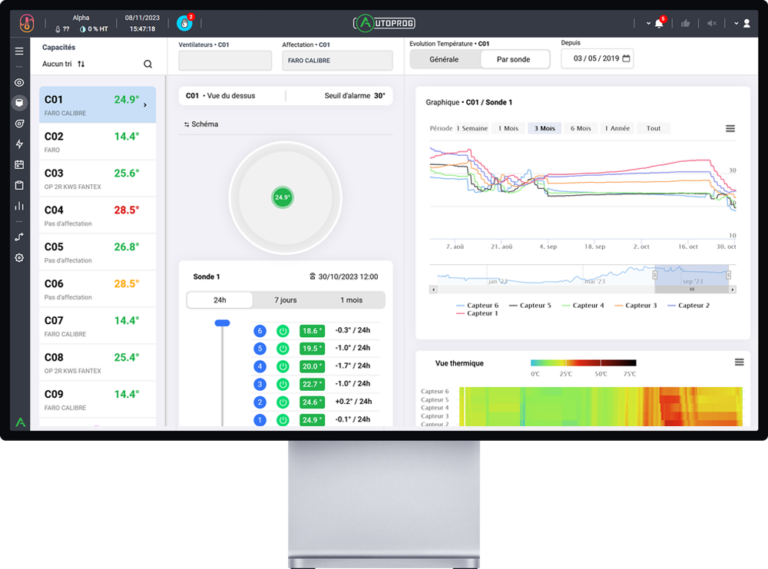Image resolution: width=768 pixels, height=569 pixels.
Task: Open the bar chart statistics sidebar icon
Action: click(19, 206)
